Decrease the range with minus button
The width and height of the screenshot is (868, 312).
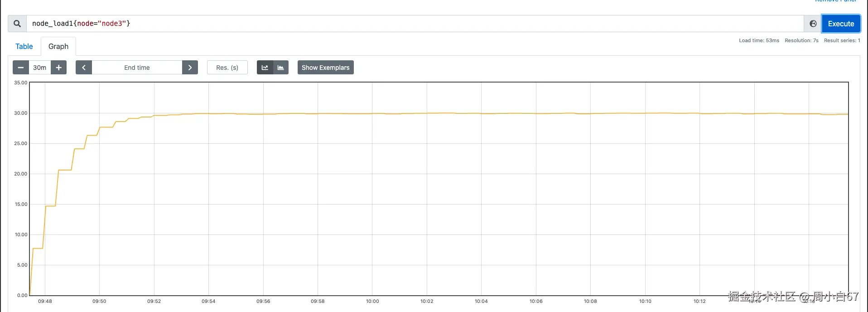click(x=20, y=68)
